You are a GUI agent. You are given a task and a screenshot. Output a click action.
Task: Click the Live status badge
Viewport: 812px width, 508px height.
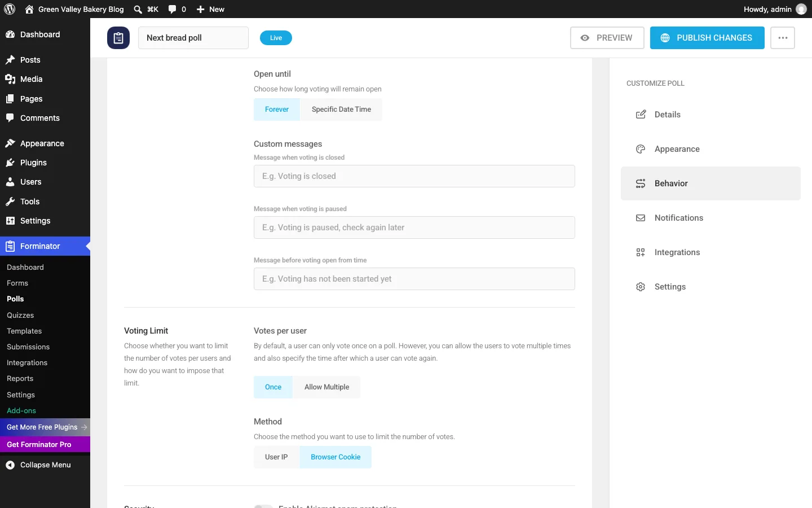pyautogui.click(x=276, y=38)
